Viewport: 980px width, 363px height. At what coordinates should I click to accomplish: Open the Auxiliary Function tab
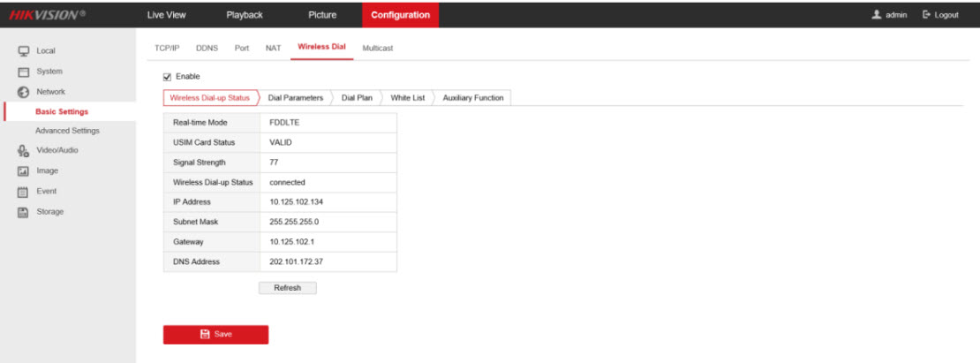click(472, 98)
